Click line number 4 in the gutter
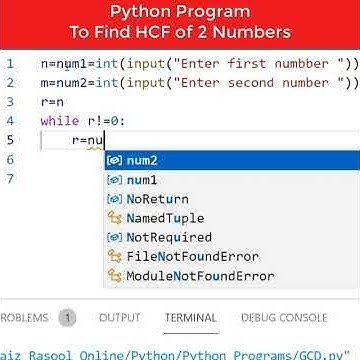The height and width of the screenshot is (360, 360). coord(10,121)
